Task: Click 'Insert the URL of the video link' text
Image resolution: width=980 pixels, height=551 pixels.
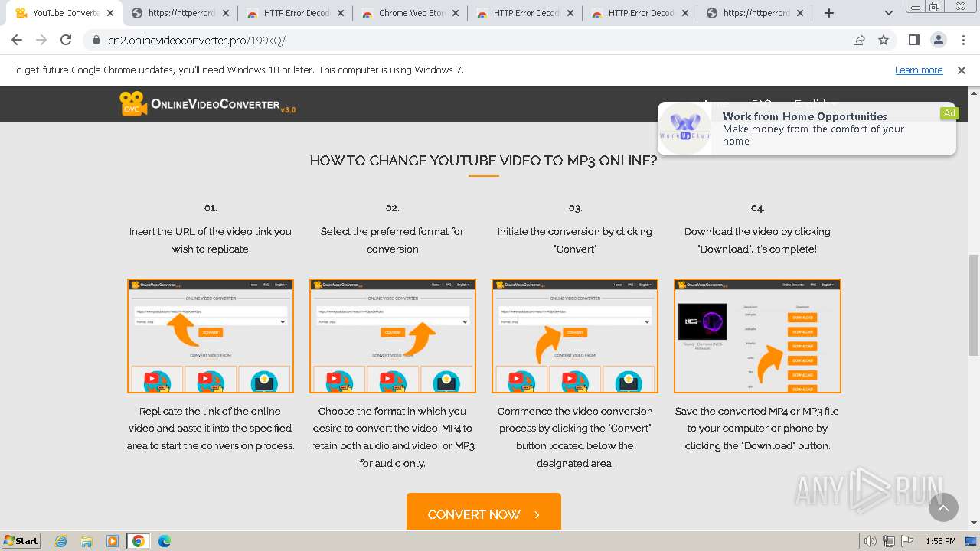Action: (211, 240)
